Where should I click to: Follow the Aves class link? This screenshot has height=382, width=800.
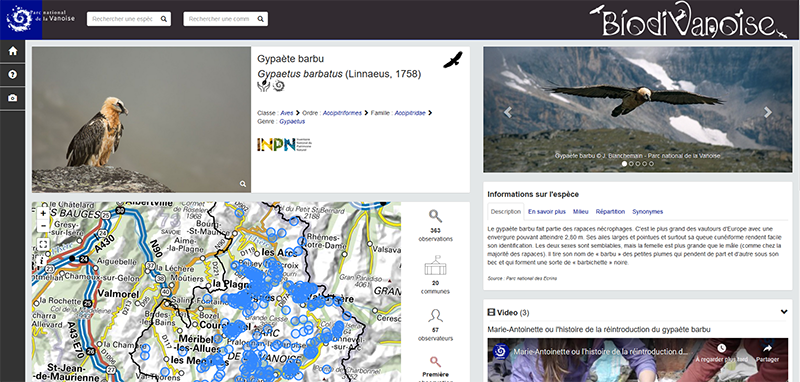pyautogui.click(x=287, y=113)
